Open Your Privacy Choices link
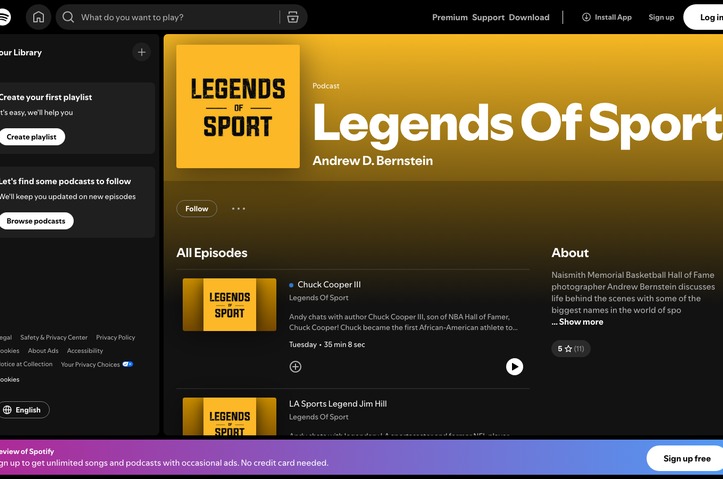Viewport: 723px width, 479px height. pyautogui.click(x=90, y=364)
